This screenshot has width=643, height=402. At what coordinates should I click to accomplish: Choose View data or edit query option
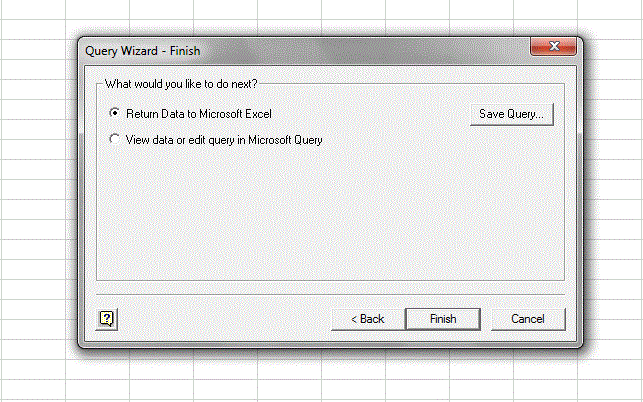tap(115, 140)
